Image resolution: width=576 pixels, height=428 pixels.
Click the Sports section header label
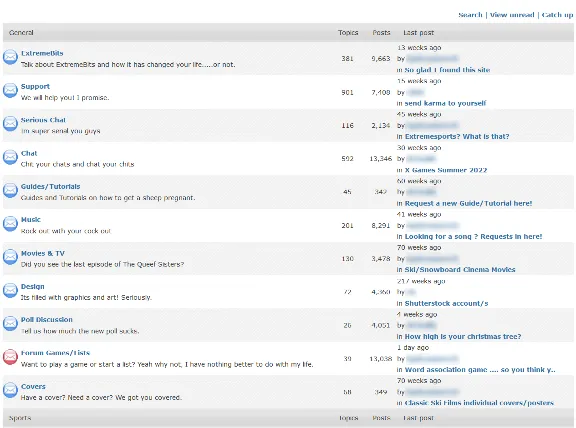tap(20, 418)
